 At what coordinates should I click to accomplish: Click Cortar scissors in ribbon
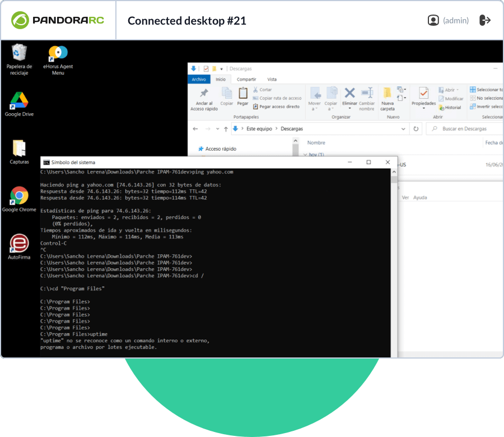coord(262,90)
